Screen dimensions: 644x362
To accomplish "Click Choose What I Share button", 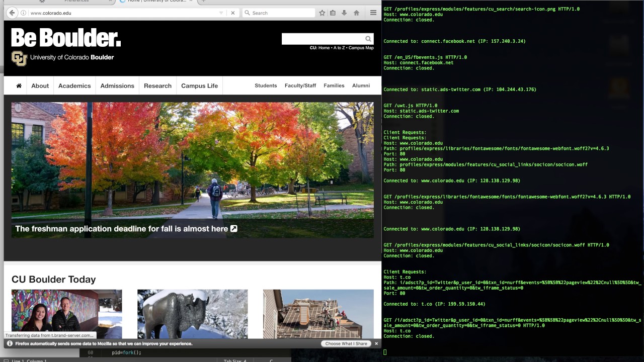I will point(346,343).
